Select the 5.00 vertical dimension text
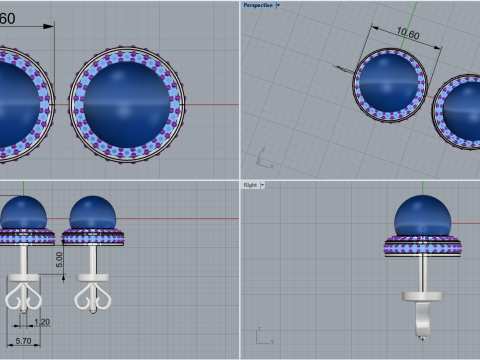The height and width of the screenshot is (360, 480). [x=59, y=259]
